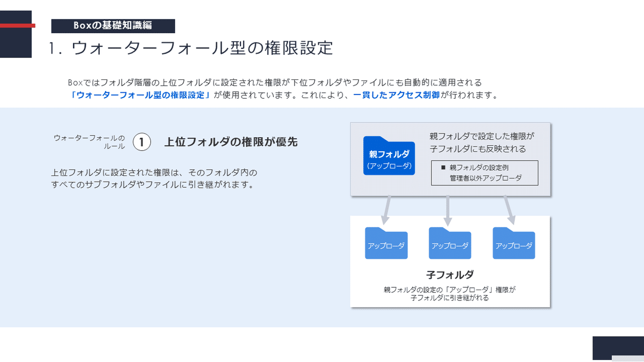Screen dimensions: 644x362
Task: Click the text 親フォルダで設定した権限が
Action: (482, 136)
